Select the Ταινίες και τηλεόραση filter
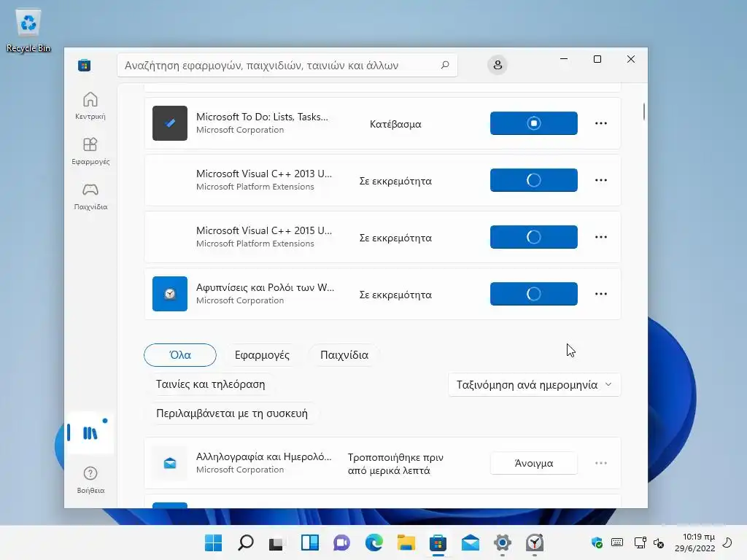 pos(210,384)
